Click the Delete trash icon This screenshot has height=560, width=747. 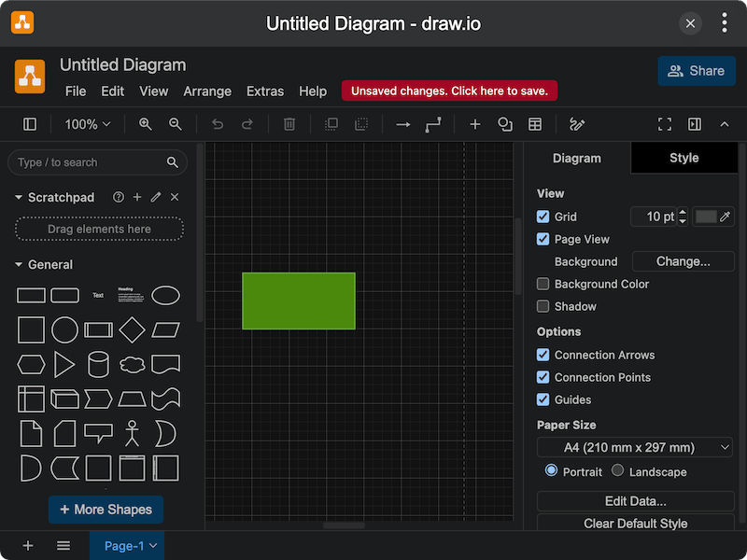[289, 124]
